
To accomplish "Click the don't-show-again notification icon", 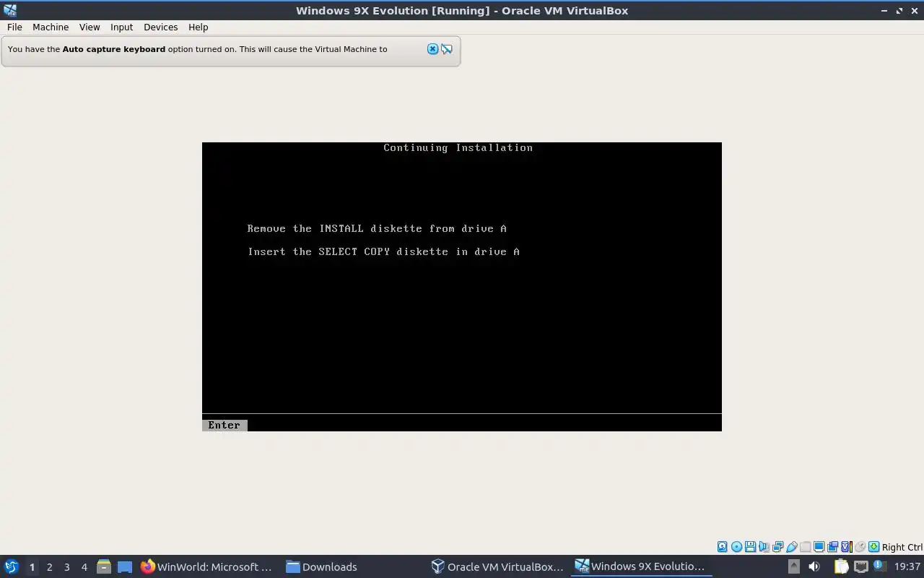I will pyautogui.click(x=447, y=49).
